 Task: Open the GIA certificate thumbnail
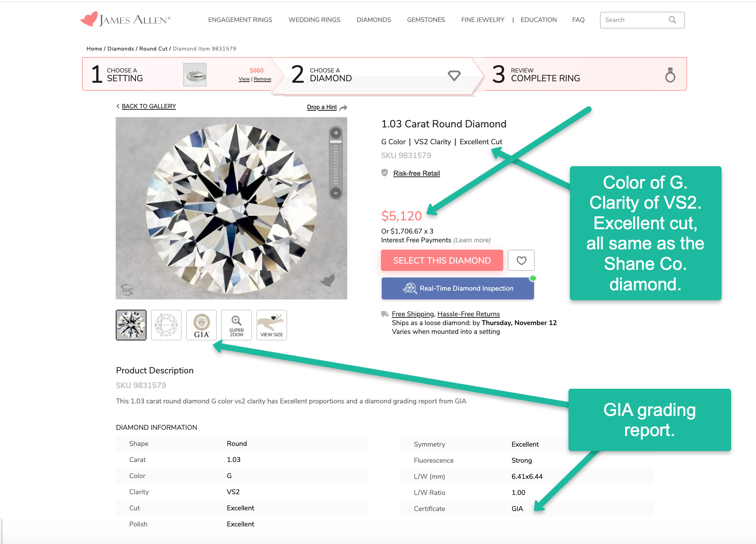[201, 325]
